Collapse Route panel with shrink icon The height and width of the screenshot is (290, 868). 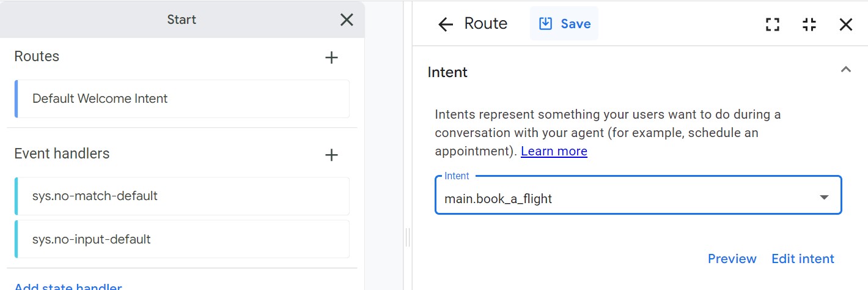(809, 24)
